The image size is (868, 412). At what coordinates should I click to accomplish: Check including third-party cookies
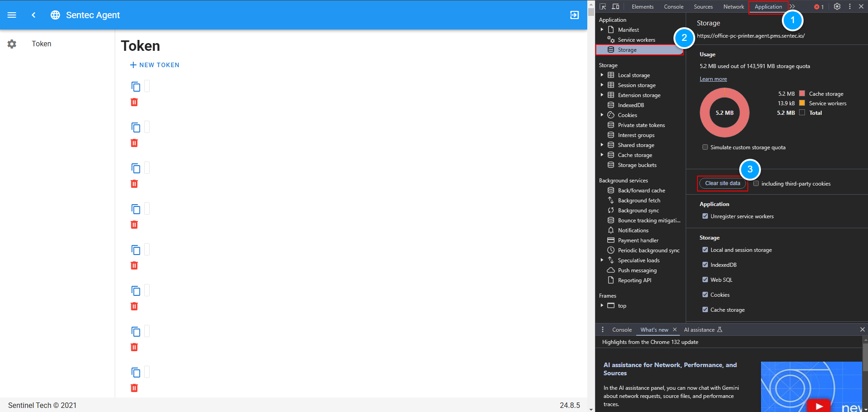click(756, 183)
